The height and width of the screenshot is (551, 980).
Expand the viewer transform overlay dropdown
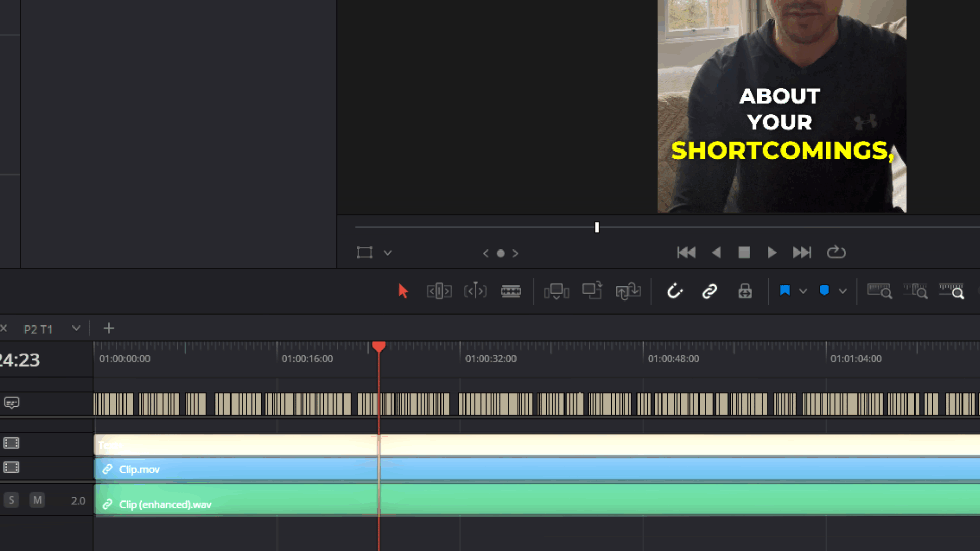(x=388, y=253)
